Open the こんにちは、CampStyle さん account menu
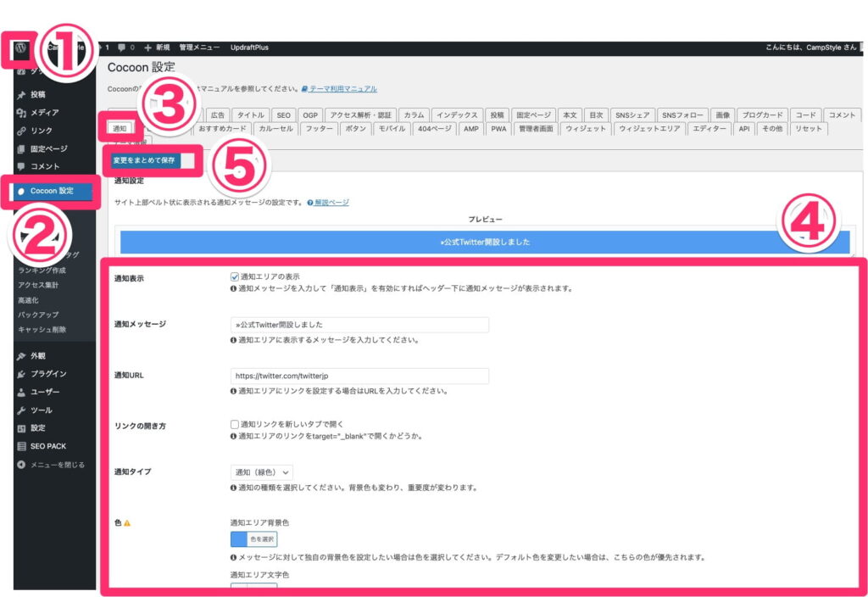The height and width of the screenshot is (597, 868). [x=811, y=47]
